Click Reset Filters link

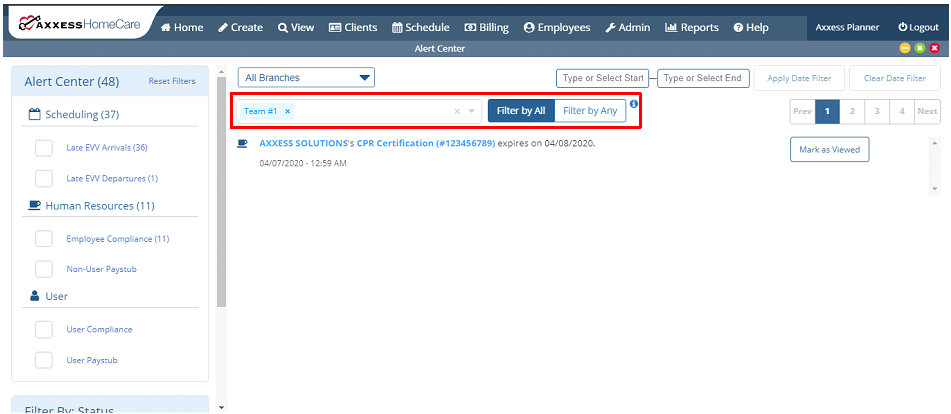[x=172, y=81]
